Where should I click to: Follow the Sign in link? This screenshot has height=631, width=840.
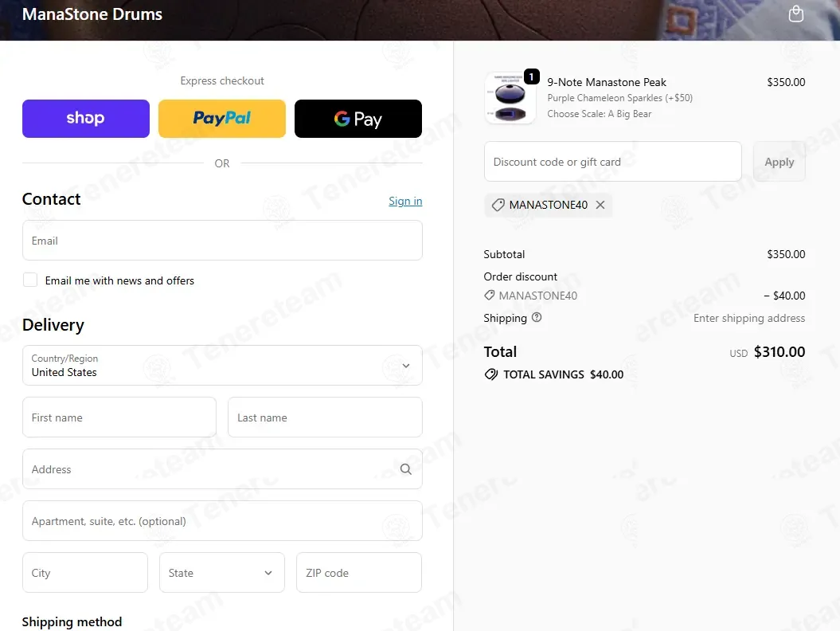coord(405,201)
